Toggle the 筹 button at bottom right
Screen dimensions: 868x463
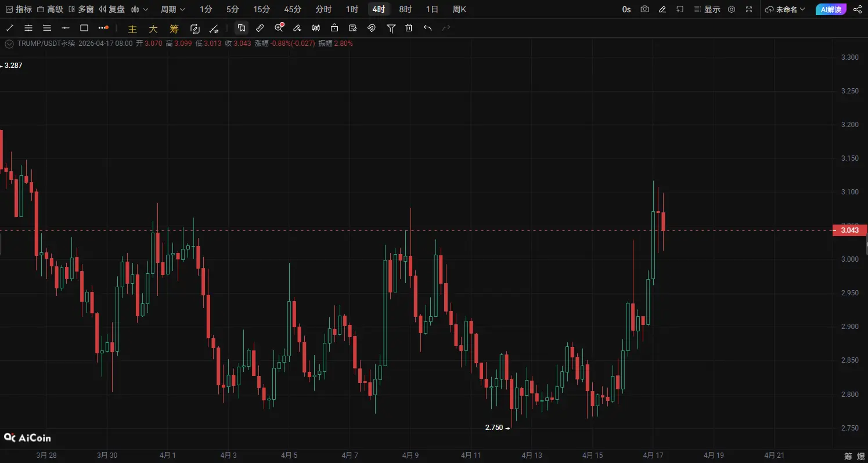click(x=848, y=455)
